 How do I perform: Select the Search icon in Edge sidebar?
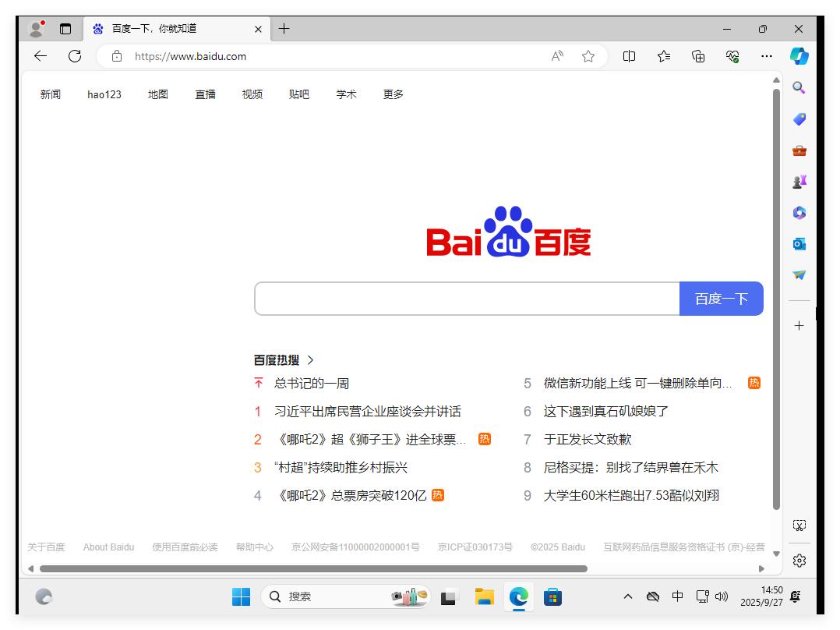799,88
